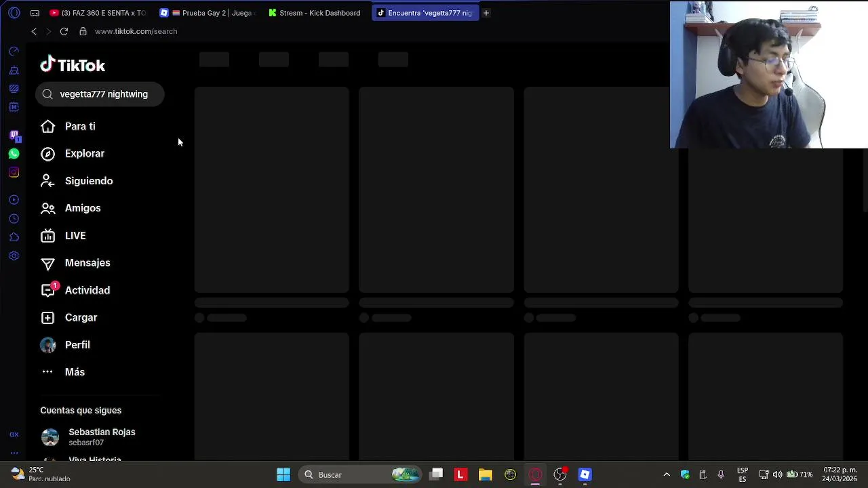Open WhatsApp in the Opera sidebar
This screenshot has height=488, width=868.
[14, 154]
